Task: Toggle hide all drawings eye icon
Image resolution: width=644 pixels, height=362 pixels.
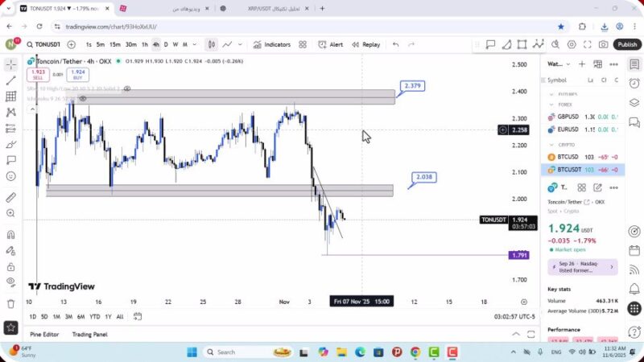Action: click(10, 282)
